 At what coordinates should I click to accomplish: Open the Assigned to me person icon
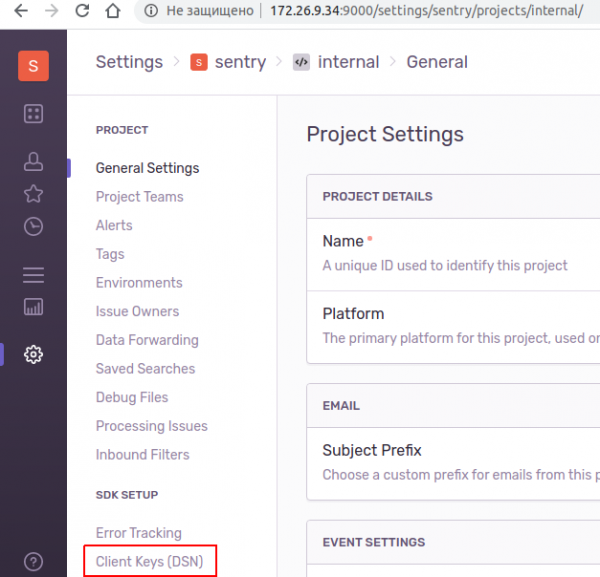[33, 160]
